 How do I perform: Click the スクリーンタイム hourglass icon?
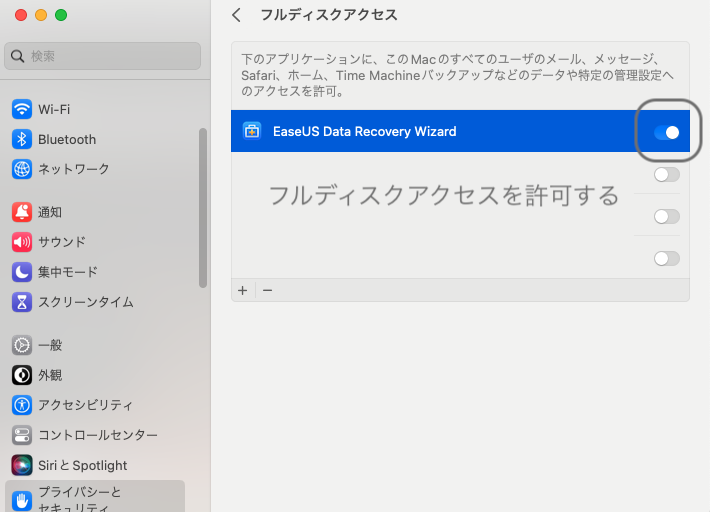click(x=22, y=302)
